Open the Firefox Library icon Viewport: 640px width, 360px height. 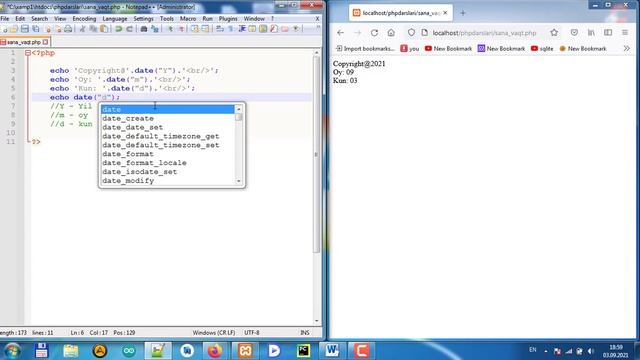pyautogui.click(x=591, y=33)
